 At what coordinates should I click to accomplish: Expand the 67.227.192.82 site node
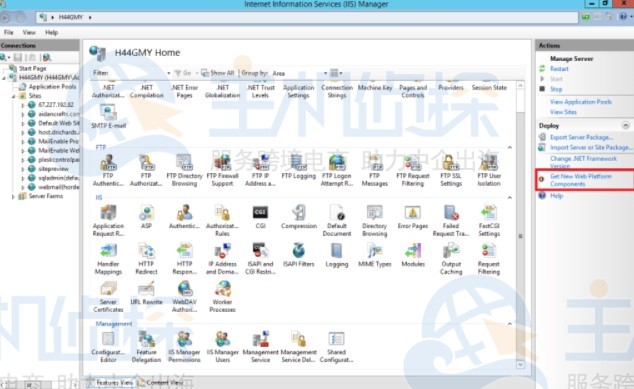click(x=23, y=105)
